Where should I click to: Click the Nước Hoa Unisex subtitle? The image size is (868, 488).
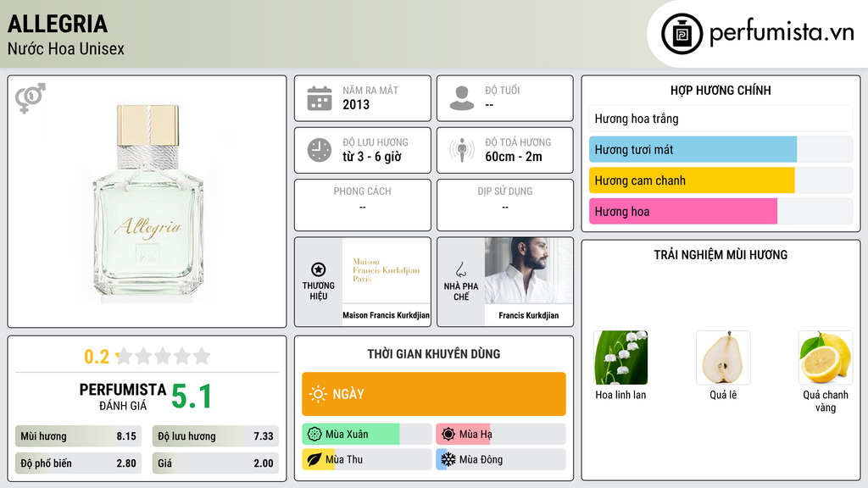(66, 48)
